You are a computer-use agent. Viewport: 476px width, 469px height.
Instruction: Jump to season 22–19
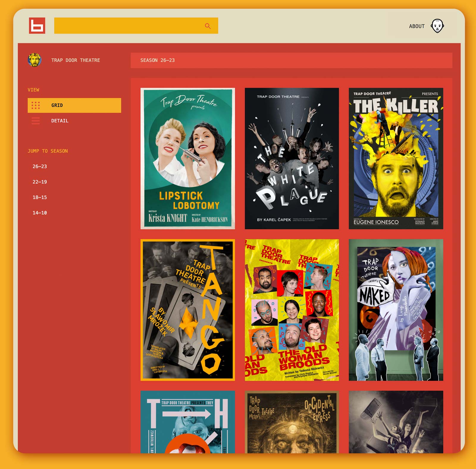(40, 182)
